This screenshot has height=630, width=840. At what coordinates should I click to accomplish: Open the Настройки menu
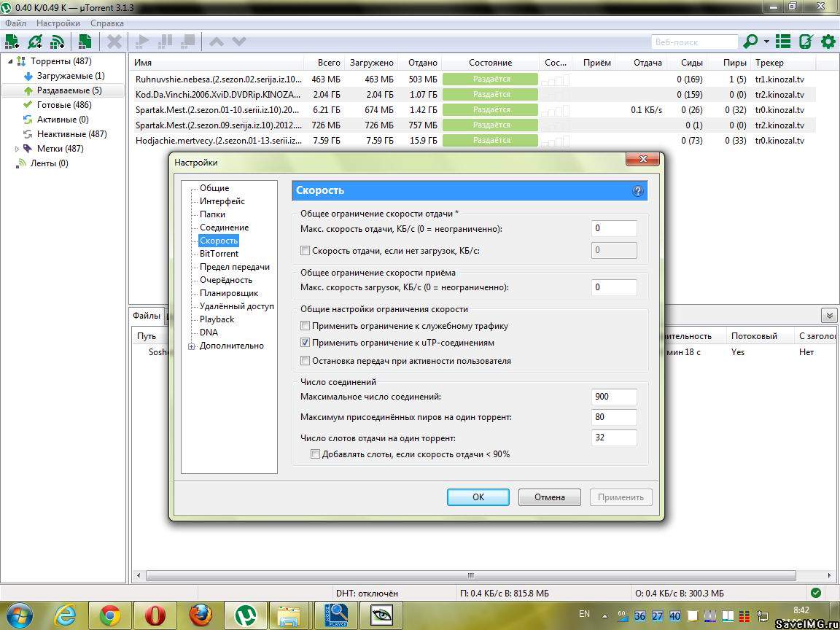[58, 23]
